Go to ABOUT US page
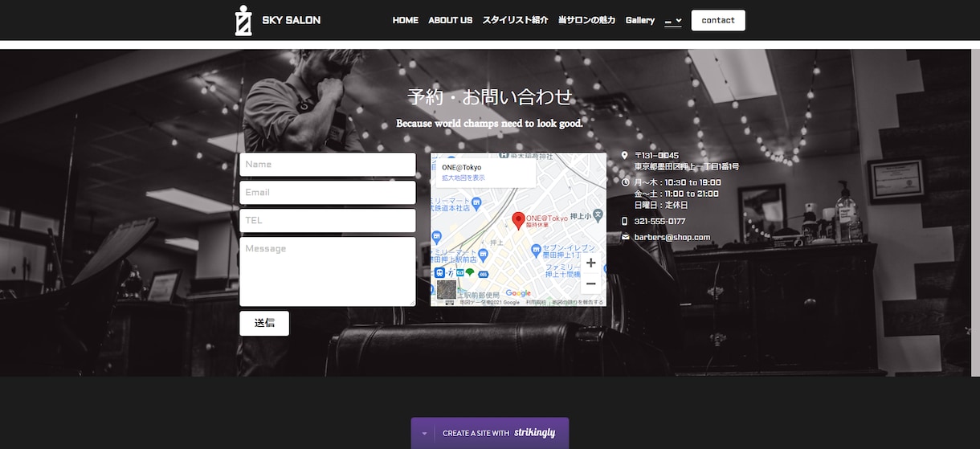This screenshot has height=449, width=980. (x=450, y=20)
